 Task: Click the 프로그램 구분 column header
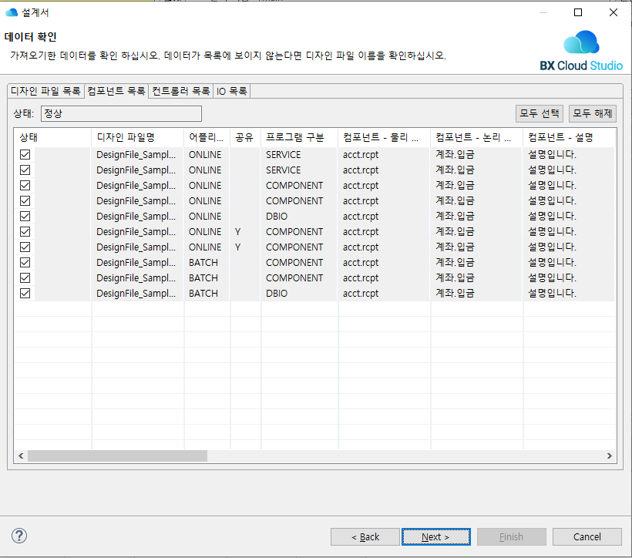pyautogui.click(x=298, y=137)
